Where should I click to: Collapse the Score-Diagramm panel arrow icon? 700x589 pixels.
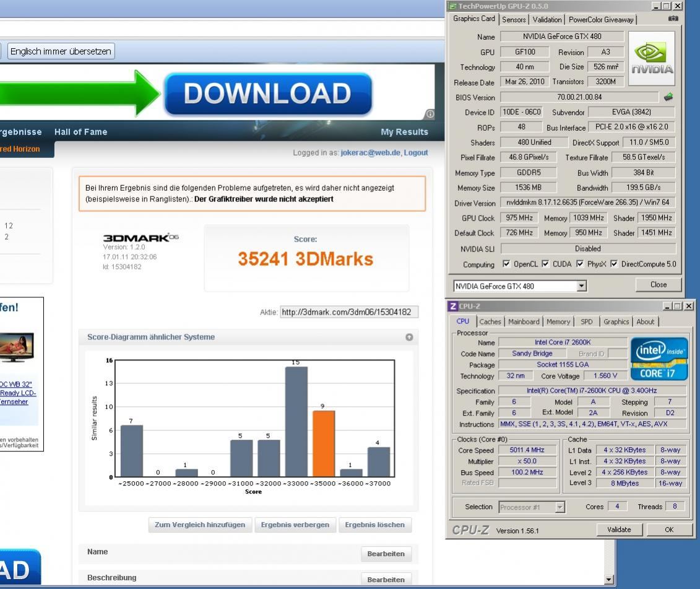(x=409, y=337)
